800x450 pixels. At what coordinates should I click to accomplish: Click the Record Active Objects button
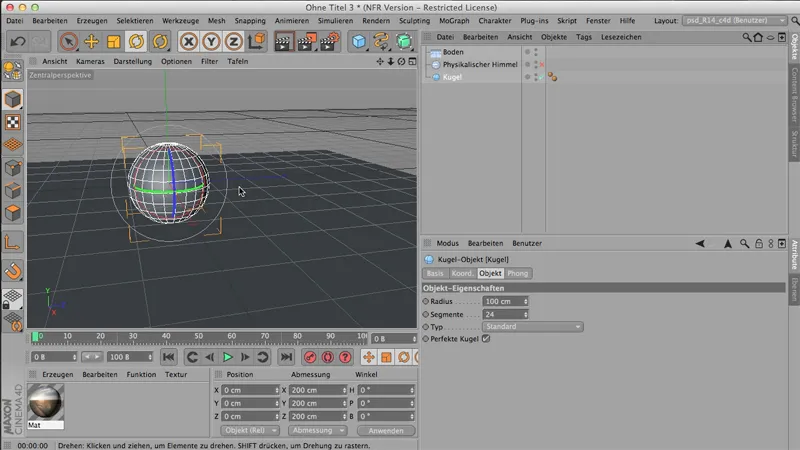point(310,357)
